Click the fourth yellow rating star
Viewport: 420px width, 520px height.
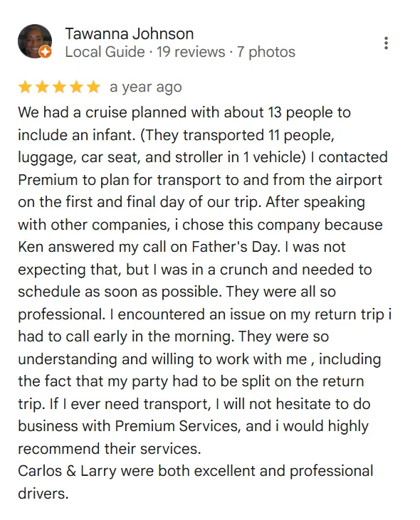pyautogui.click(x=76, y=87)
